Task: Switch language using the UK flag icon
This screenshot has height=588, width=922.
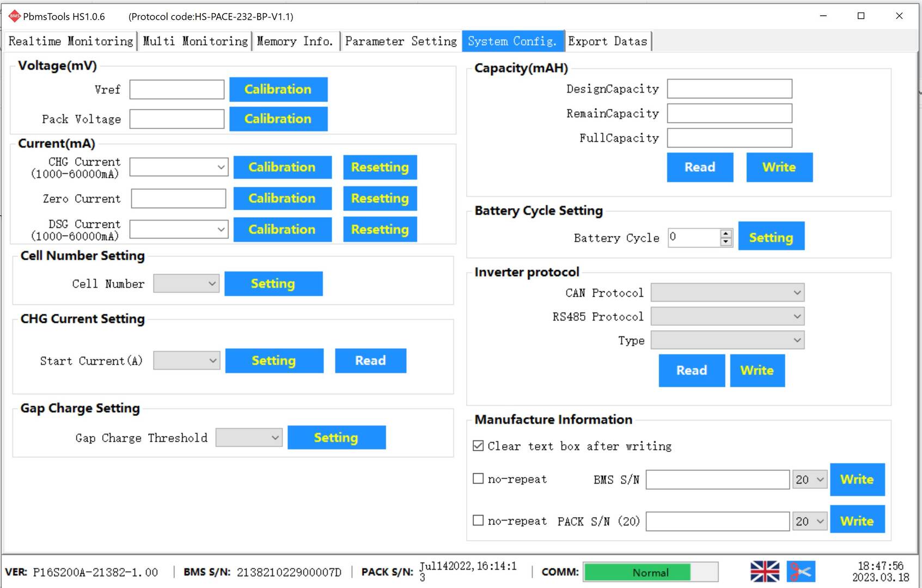Action: 765,571
